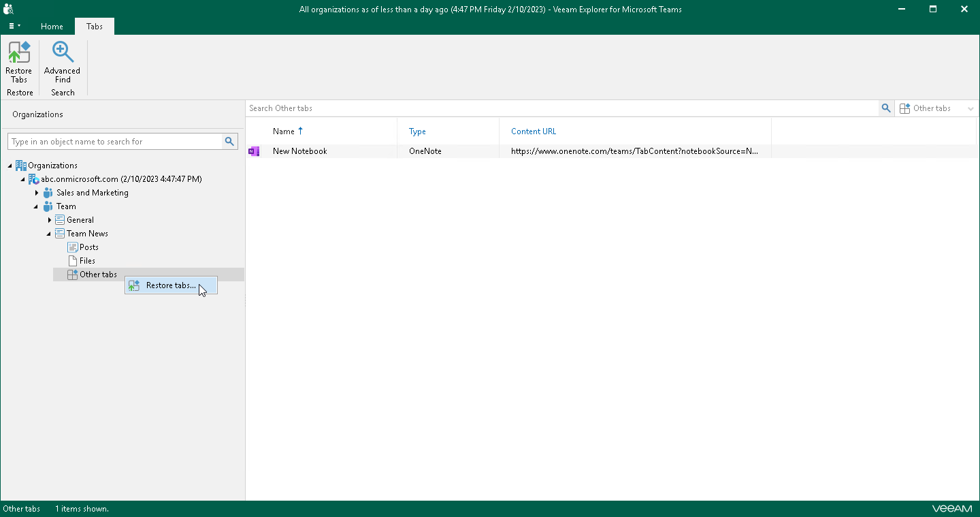Click the Files document icon
Viewport: 980px width, 517px height.
click(x=73, y=261)
